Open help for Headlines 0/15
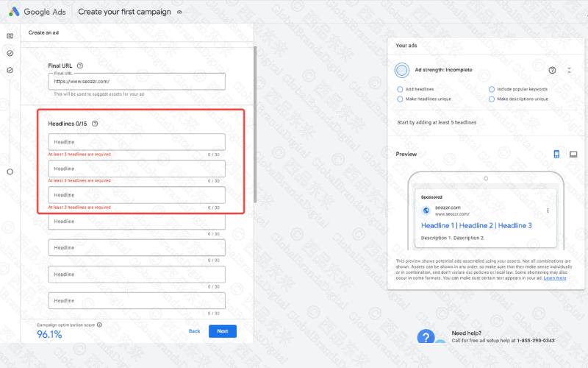This screenshot has width=588, height=368. (x=95, y=124)
